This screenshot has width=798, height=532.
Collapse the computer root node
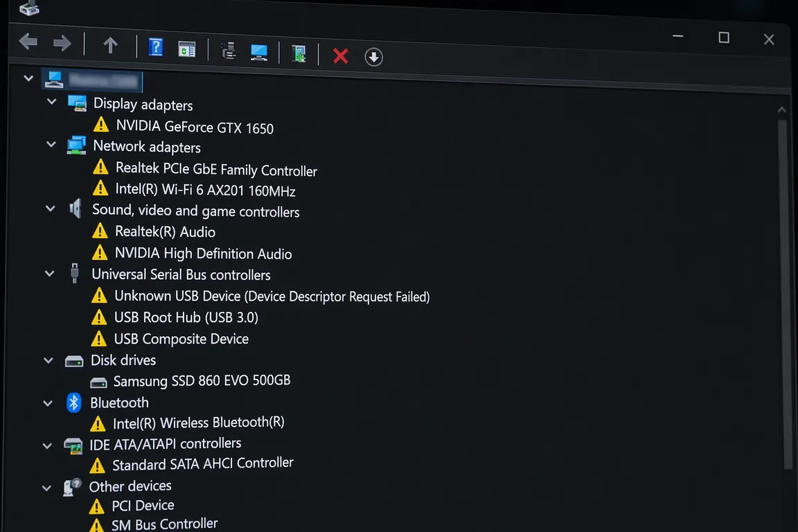point(28,78)
